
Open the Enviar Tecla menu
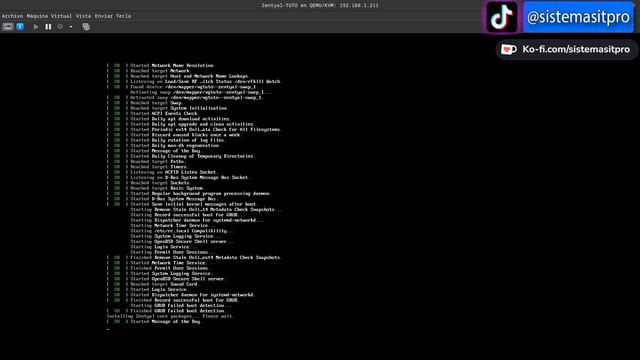pyautogui.click(x=113, y=16)
